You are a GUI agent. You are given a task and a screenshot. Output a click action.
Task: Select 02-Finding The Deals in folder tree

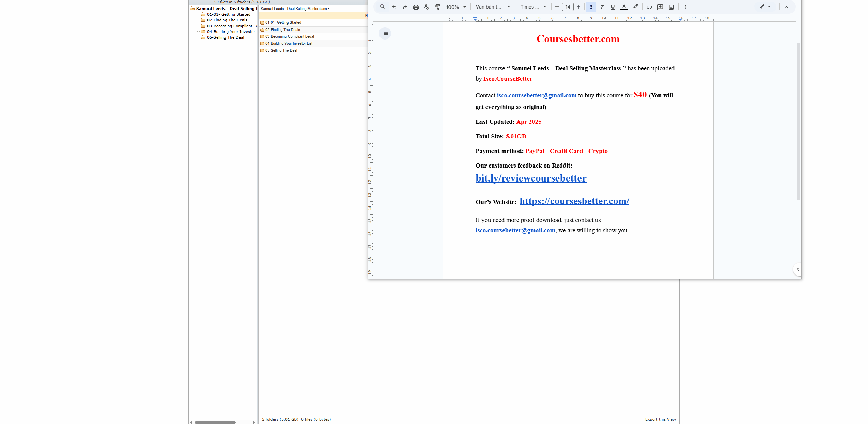227,20
